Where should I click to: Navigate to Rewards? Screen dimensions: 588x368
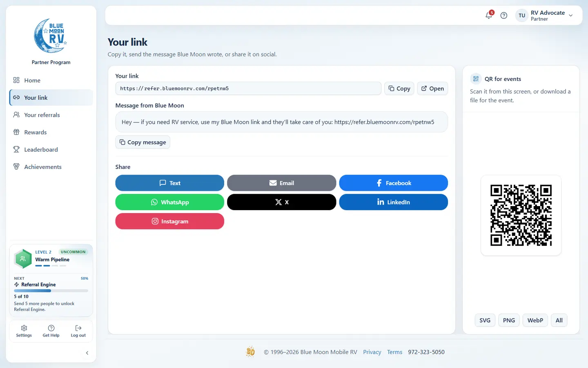tap(51, 132)
